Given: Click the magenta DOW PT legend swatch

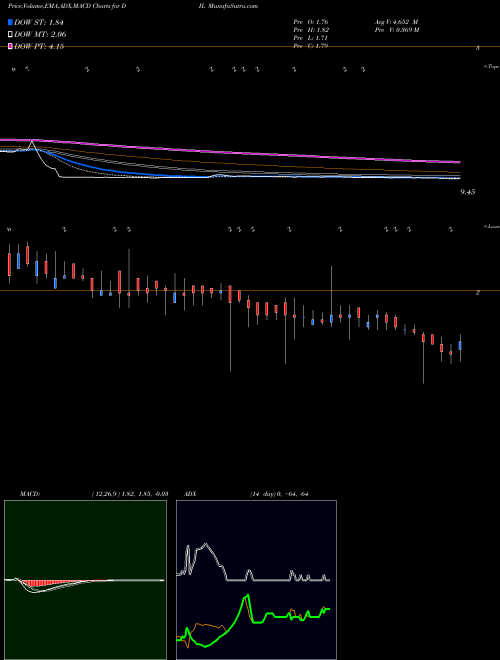Looking at the screenshot, I should click(x=11, y=46).
